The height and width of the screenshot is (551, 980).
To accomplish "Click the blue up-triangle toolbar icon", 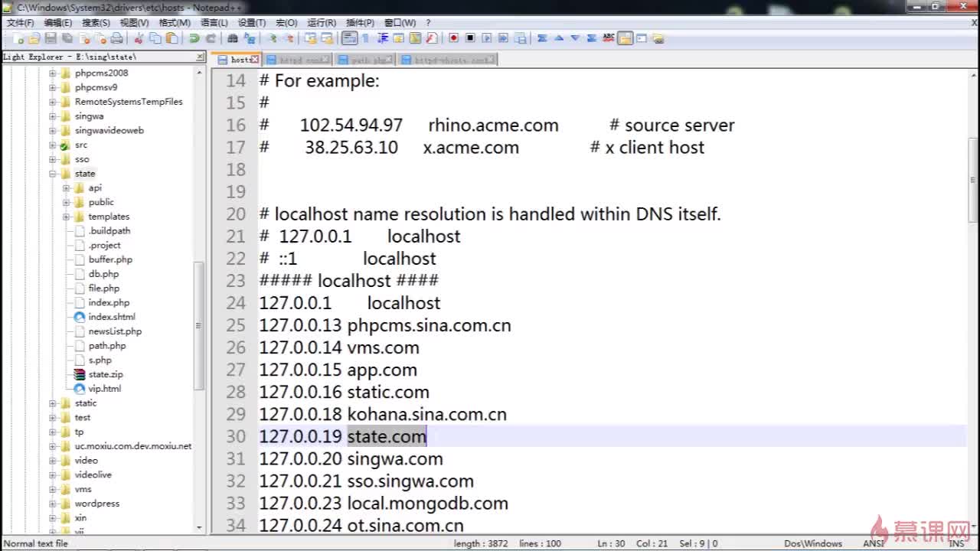I will pyautogui.click(x=559, y=38).
